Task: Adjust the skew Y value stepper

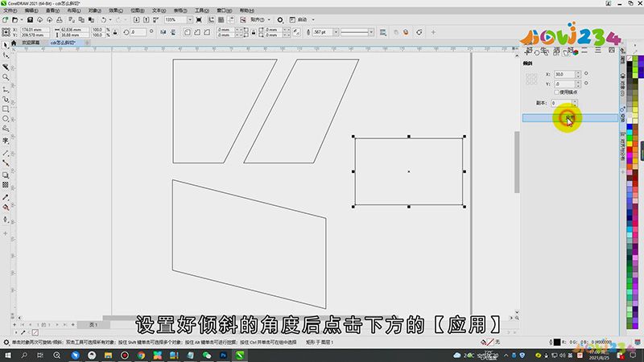Action: [578, 84]
